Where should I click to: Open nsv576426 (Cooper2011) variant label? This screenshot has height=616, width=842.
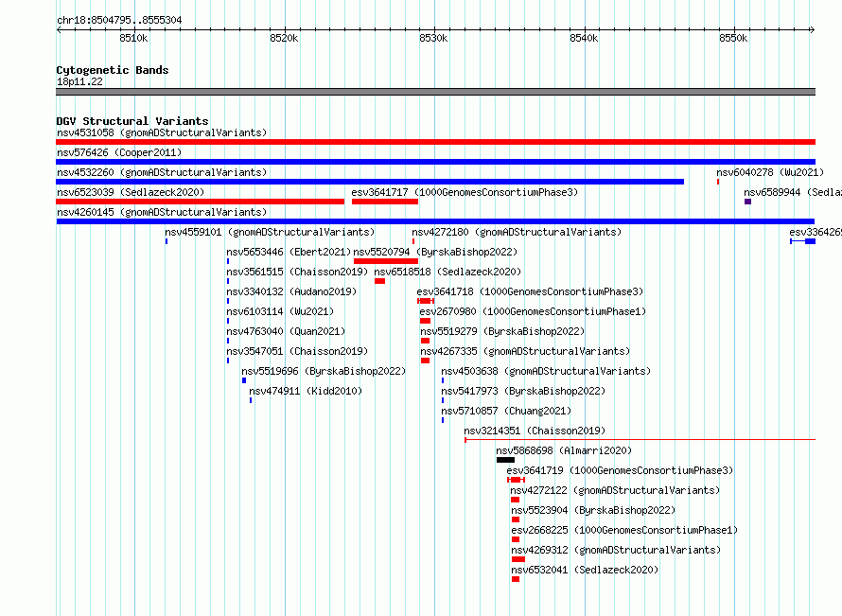[x=119, y=152]
